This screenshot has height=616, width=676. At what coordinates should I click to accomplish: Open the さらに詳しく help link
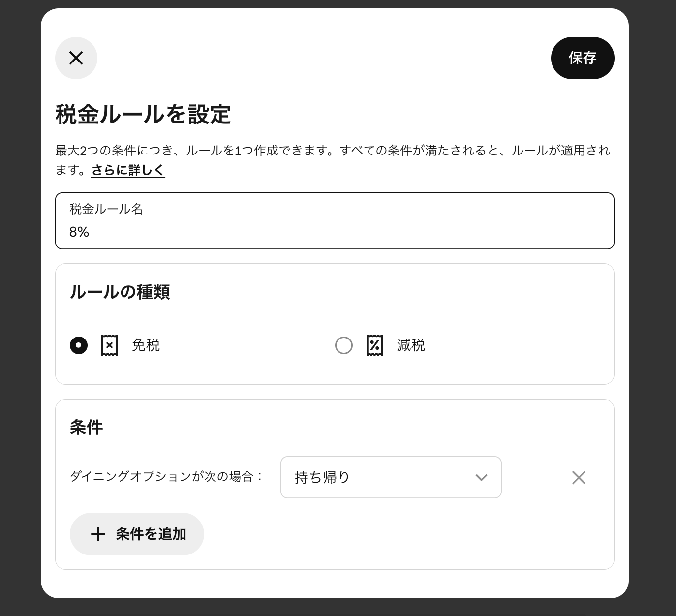click(x=128, y=169)
